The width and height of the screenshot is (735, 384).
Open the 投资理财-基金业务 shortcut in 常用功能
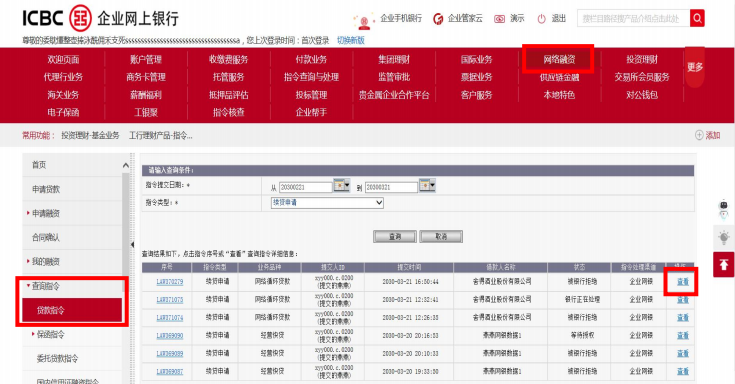(90, 135)
